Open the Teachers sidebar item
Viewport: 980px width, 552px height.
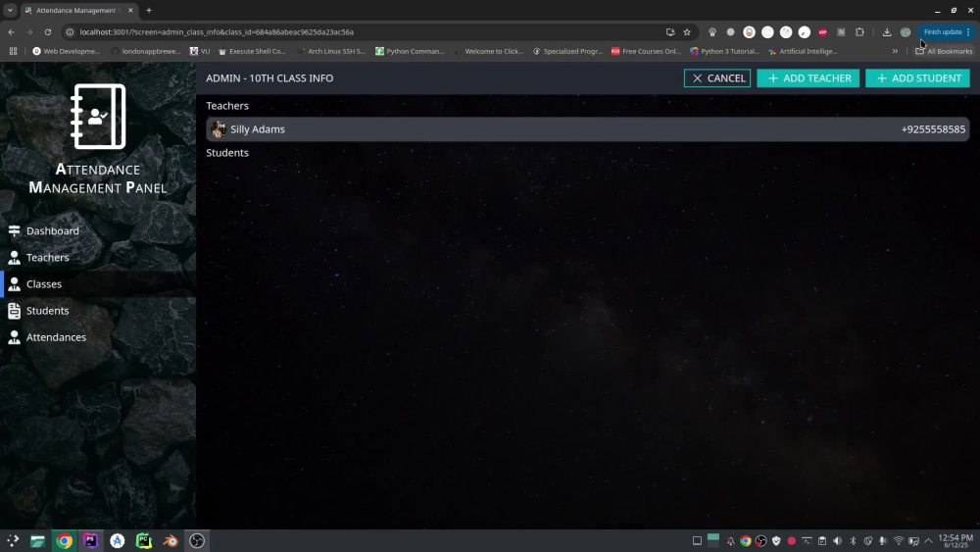[x=98, y=258]
